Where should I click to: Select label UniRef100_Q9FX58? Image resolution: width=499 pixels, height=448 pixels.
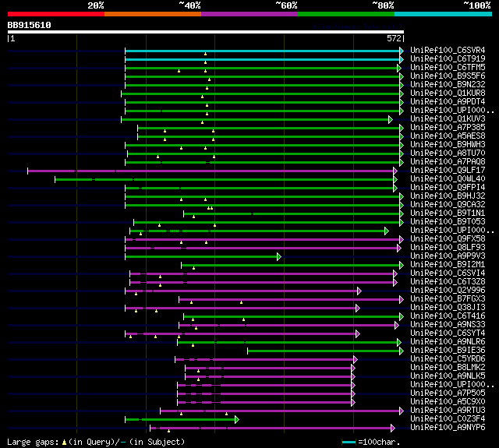click(448, 239)
